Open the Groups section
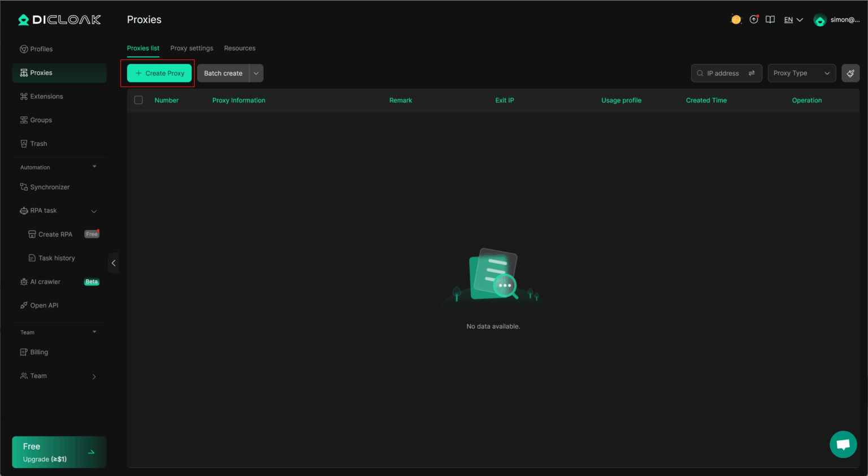Image resolution: width=868 pixels, height=476 pixels. pos(41,120)
